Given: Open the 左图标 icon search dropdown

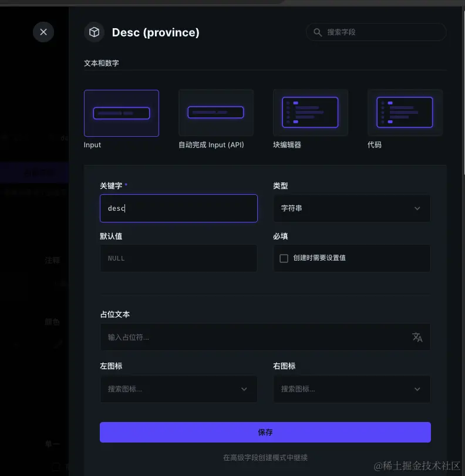Looking at the screenshot, I should 178,389.
